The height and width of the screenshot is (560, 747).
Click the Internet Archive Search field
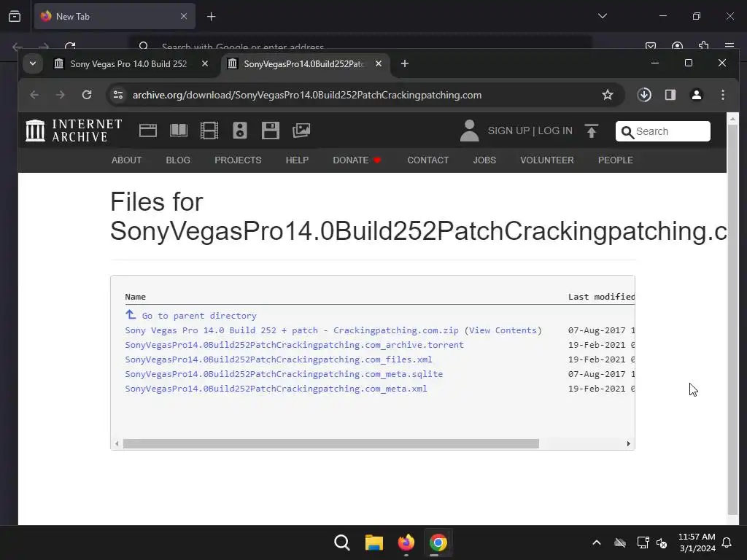[662, 131]
